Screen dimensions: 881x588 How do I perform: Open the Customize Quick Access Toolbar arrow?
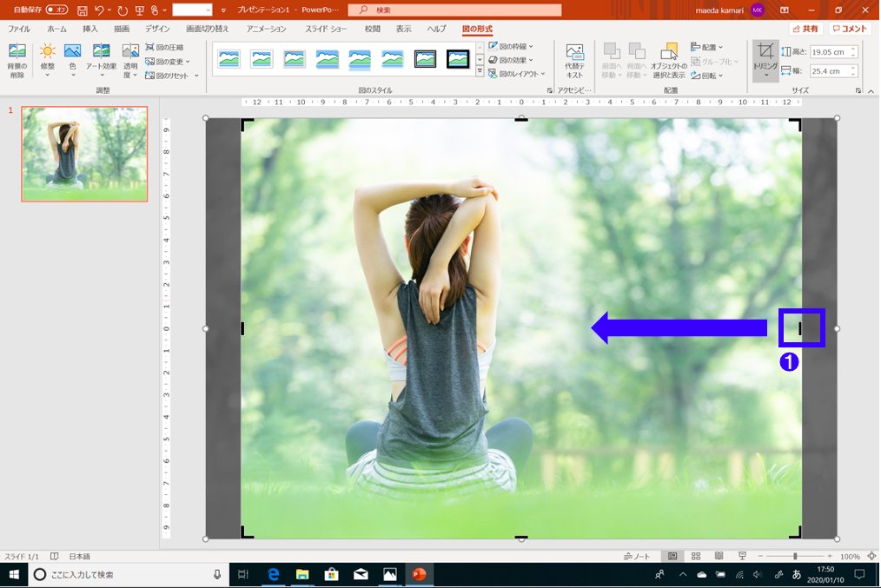click(223, 10)
